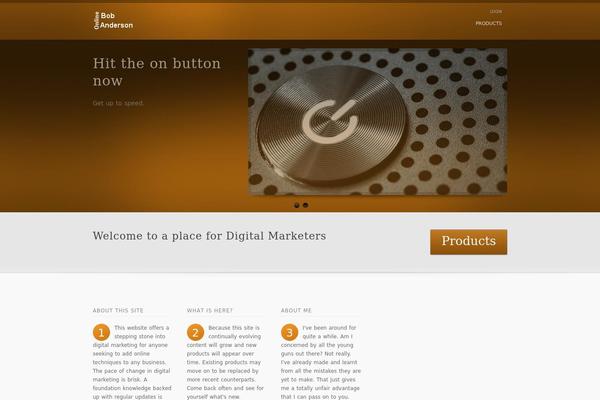Open the Login link in the header
This screenshot has height=400, width=600.
(496, 11)
